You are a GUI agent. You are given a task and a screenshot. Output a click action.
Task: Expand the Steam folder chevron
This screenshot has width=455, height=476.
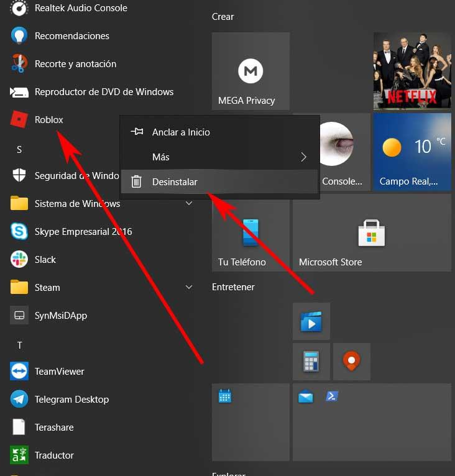tap(189, 287)
